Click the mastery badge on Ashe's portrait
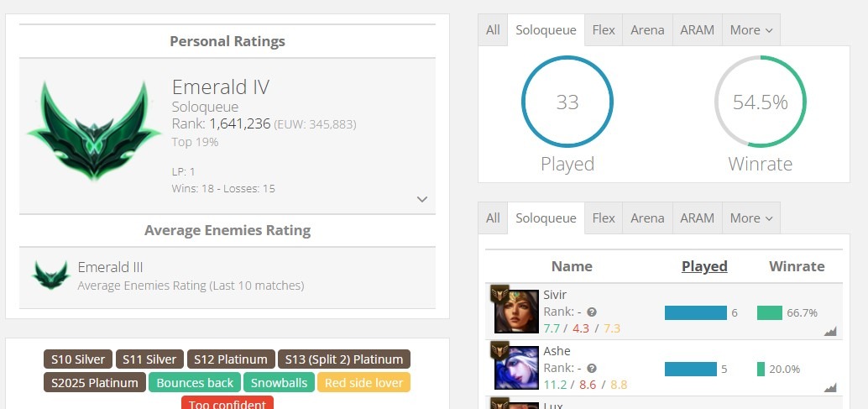 pyautogui.click(x=499, y=350)
